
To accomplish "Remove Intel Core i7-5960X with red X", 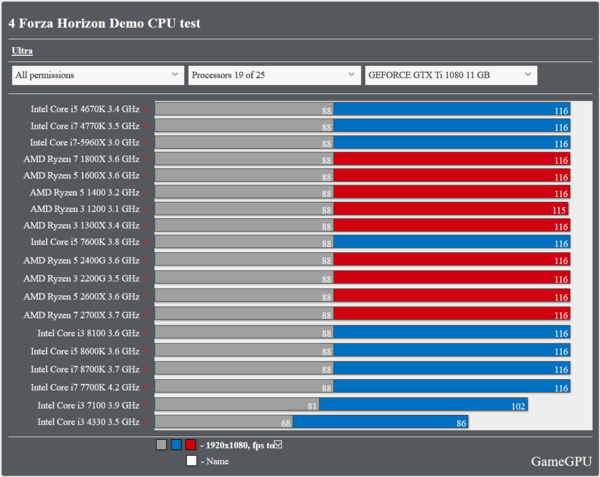I will click(145, 143).
